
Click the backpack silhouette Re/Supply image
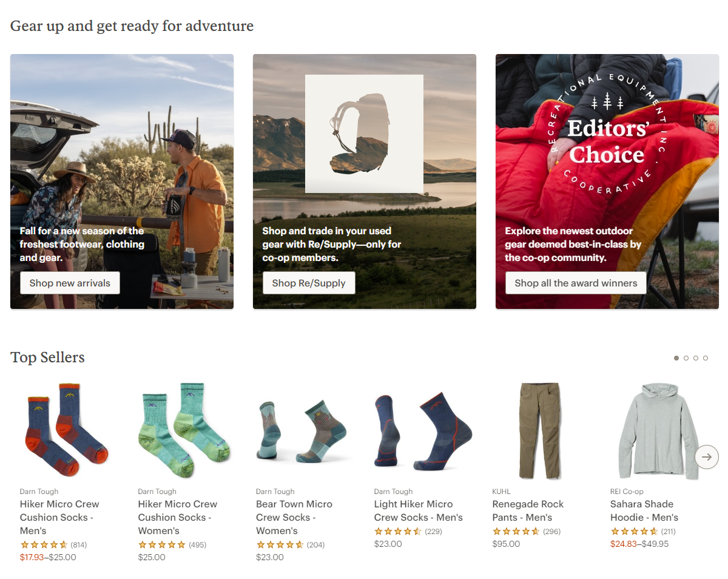364,134
